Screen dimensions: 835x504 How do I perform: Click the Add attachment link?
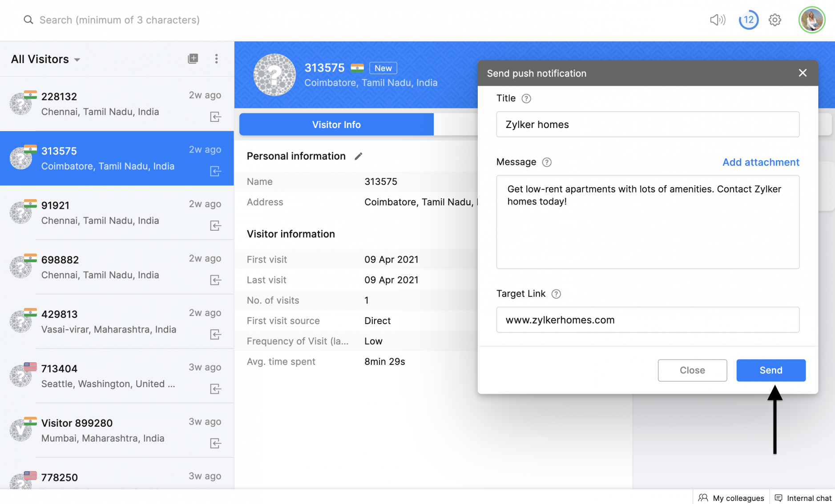(761, 162)
